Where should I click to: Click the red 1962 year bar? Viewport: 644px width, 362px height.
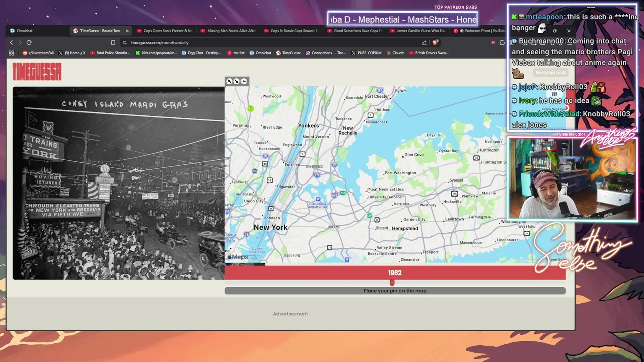coord(395,273)
